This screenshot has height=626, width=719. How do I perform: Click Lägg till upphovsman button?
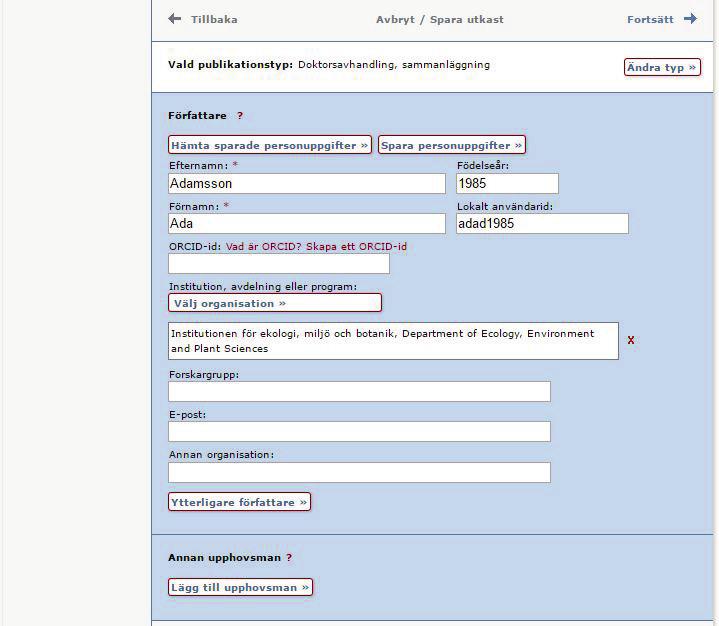[240, 587]
